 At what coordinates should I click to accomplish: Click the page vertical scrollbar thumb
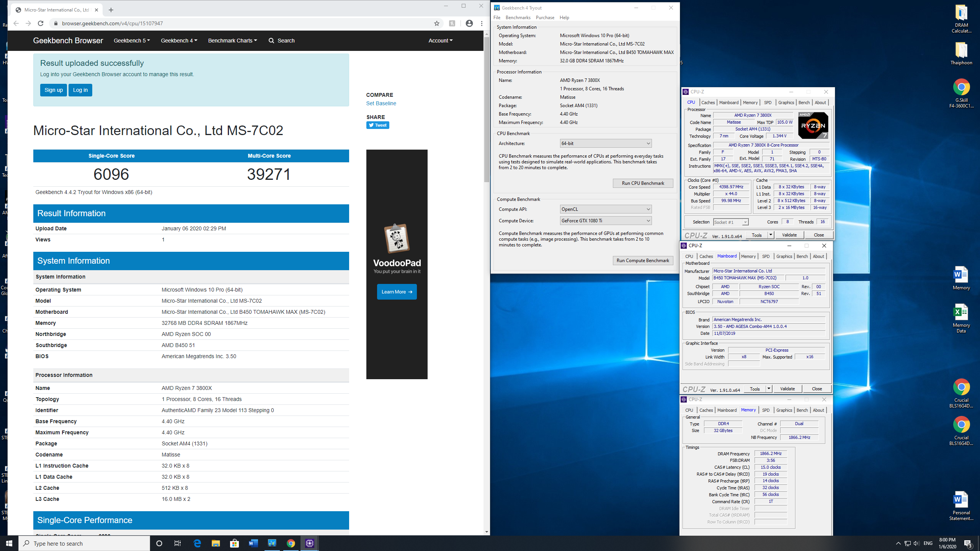(x=487, y=109)
